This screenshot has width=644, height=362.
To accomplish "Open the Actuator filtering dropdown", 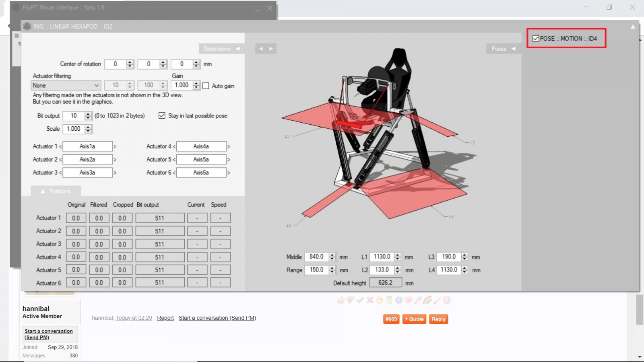I will point(66,85).
